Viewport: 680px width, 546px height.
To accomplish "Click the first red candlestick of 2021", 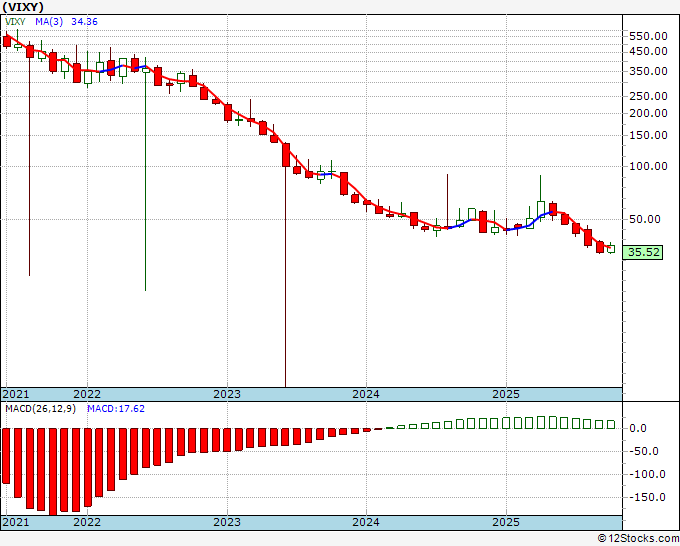I will pyautogui.click(x=7, y=41).
